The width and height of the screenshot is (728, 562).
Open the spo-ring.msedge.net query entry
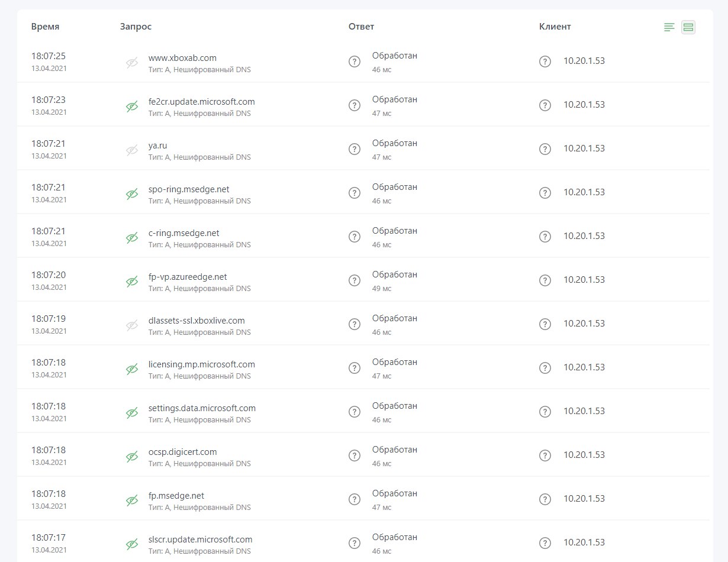(189, 189)
